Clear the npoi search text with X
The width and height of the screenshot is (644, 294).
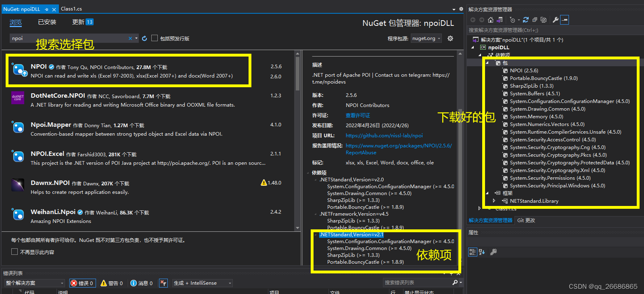point(130,38)
